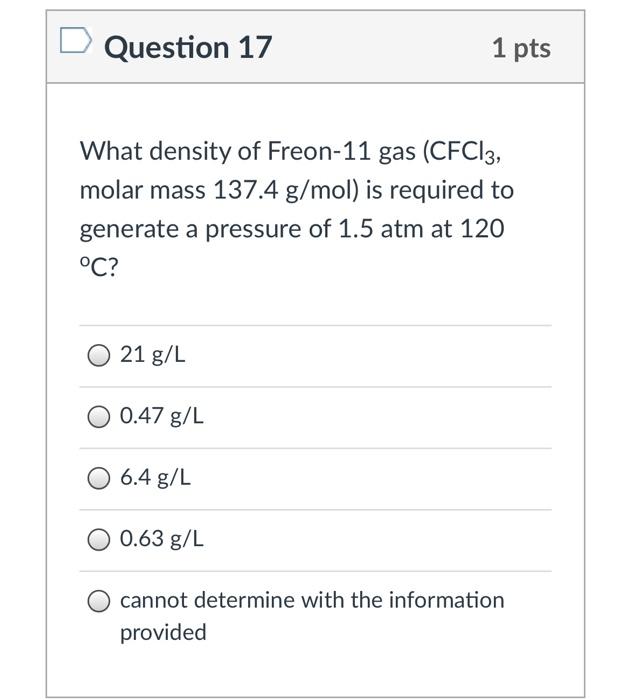Click the 'cannot determine with the information' text

point(312,600)
